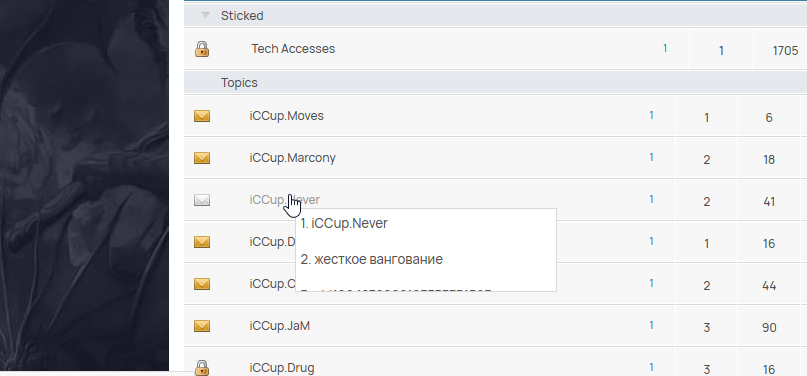Screen dimensions: 807x376
Task: Go to page 1 of Tech Accesses
Action: (665, 48)
